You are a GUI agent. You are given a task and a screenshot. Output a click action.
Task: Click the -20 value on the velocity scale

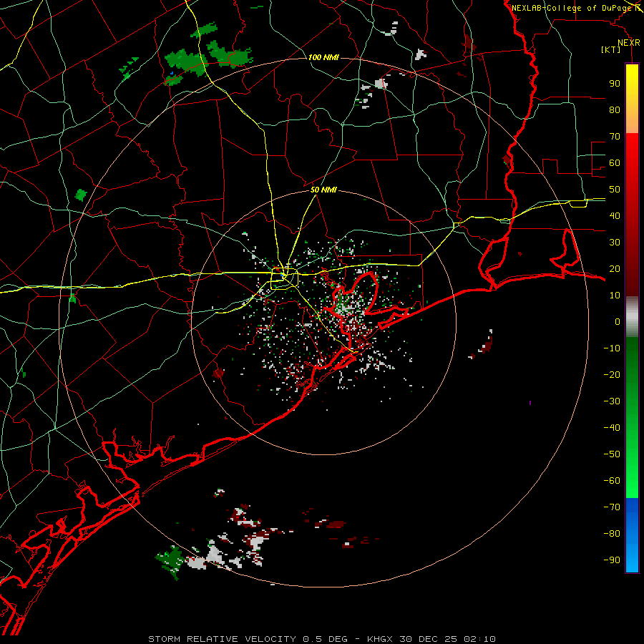612,374
